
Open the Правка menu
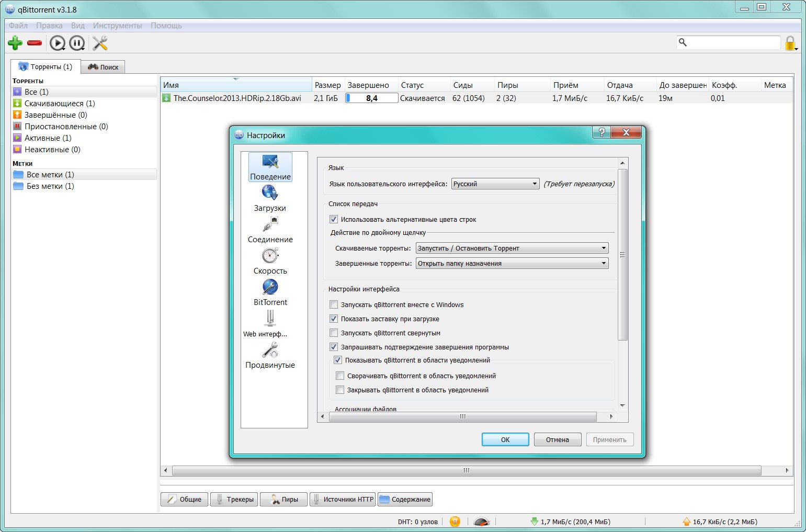[49, 25]
